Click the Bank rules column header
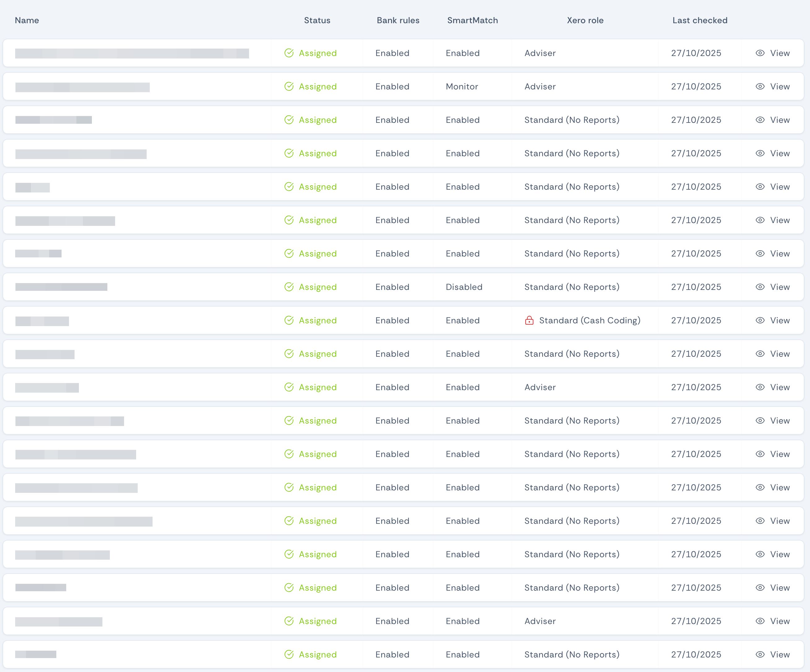This screenshot has height=672, width=810. [x=398, y=20]
